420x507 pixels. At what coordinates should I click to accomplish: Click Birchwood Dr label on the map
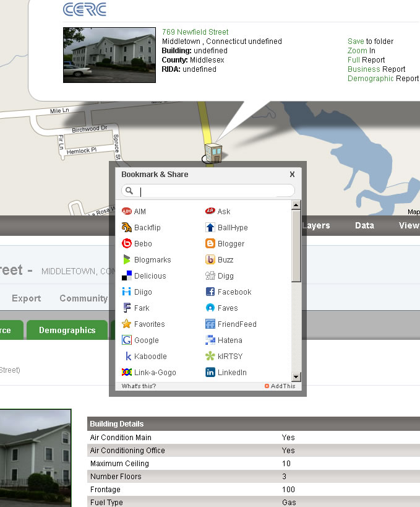point(90,129)
